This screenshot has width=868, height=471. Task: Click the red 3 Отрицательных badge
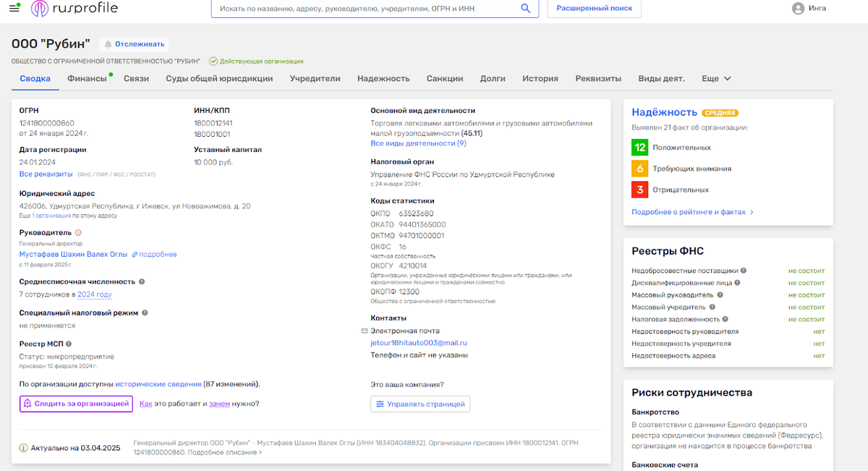point(639,190)
